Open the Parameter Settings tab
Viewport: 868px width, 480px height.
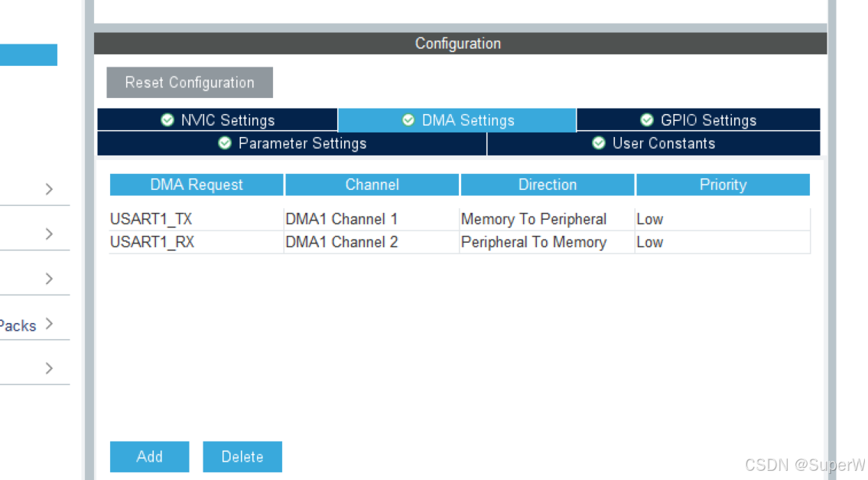tap(292, 144)
